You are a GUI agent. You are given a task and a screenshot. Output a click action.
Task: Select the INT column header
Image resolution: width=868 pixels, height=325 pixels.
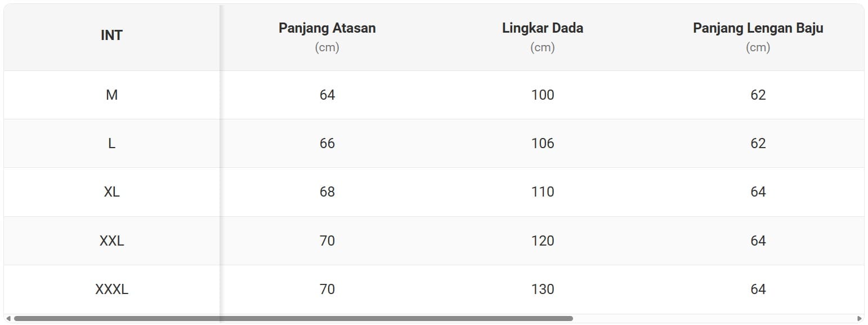(x=111, y=35)
